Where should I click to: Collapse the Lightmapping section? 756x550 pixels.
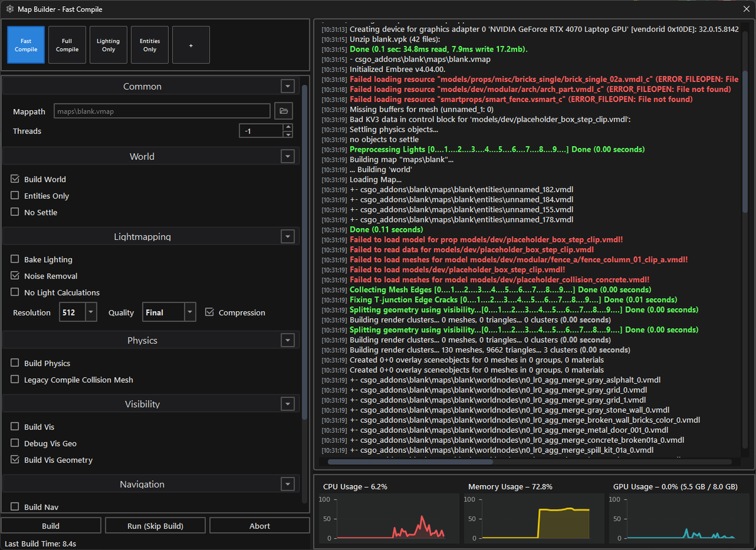pyautogui.click(x=288, y=236)
